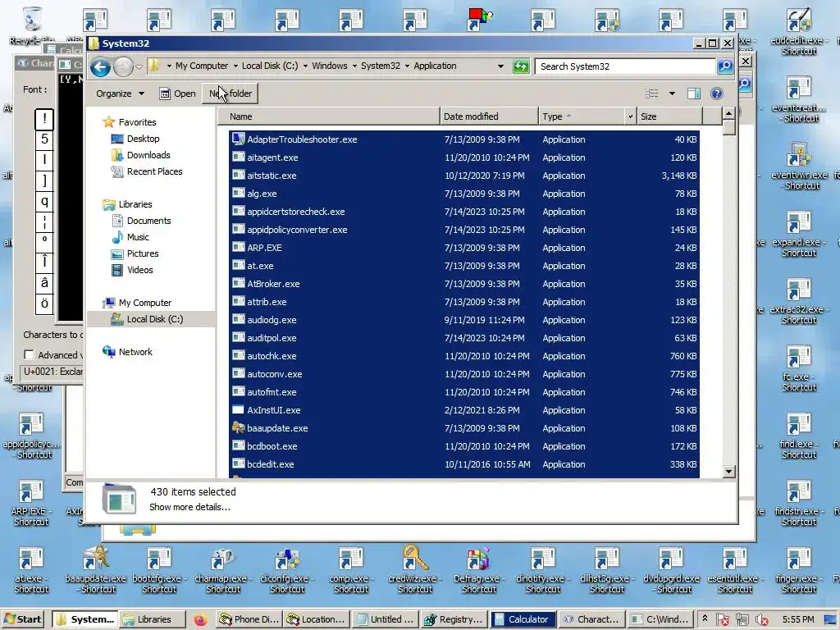Open find.exe shortcut on desktop

click(799, 435)
